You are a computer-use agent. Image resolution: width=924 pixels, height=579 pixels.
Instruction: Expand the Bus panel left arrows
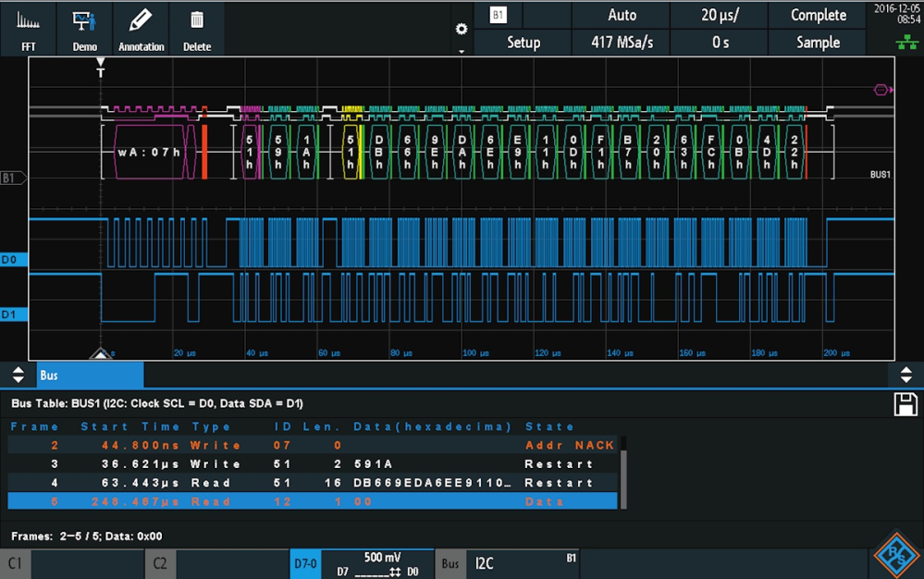[18, 376]
